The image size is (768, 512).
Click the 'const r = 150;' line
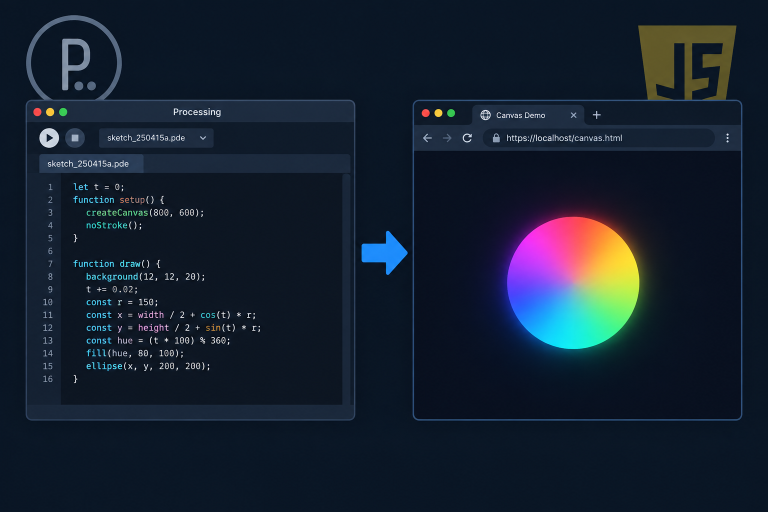tap(122, 302)
